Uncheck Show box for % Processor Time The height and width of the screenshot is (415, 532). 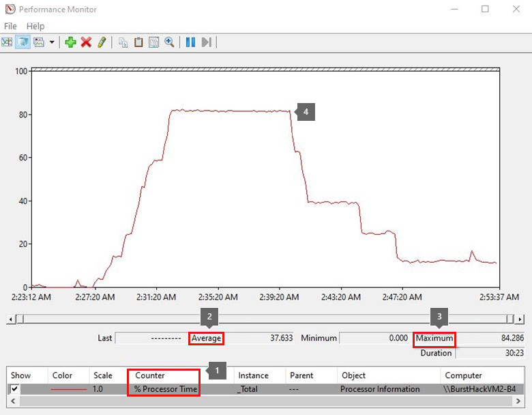point(14,389)
